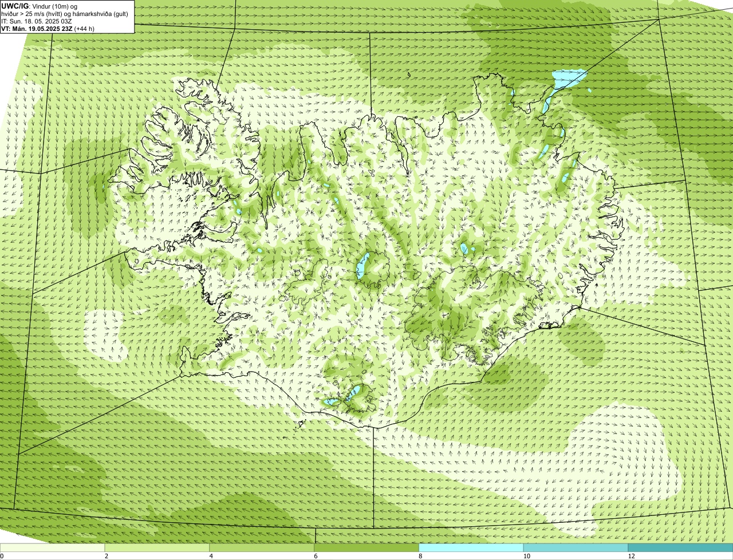Select the teal color bar segment above 12
The image size is (733, 560).
tap(680, 547)
